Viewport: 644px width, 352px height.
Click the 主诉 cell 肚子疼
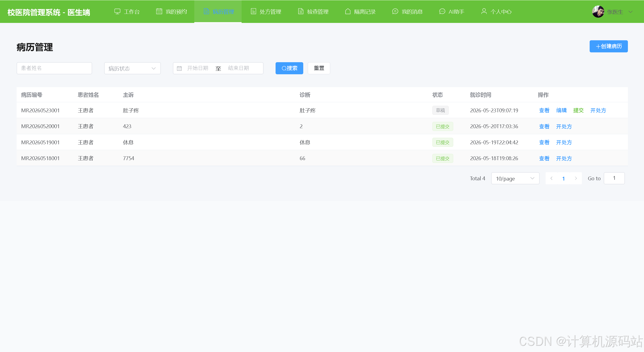(131, 110)
